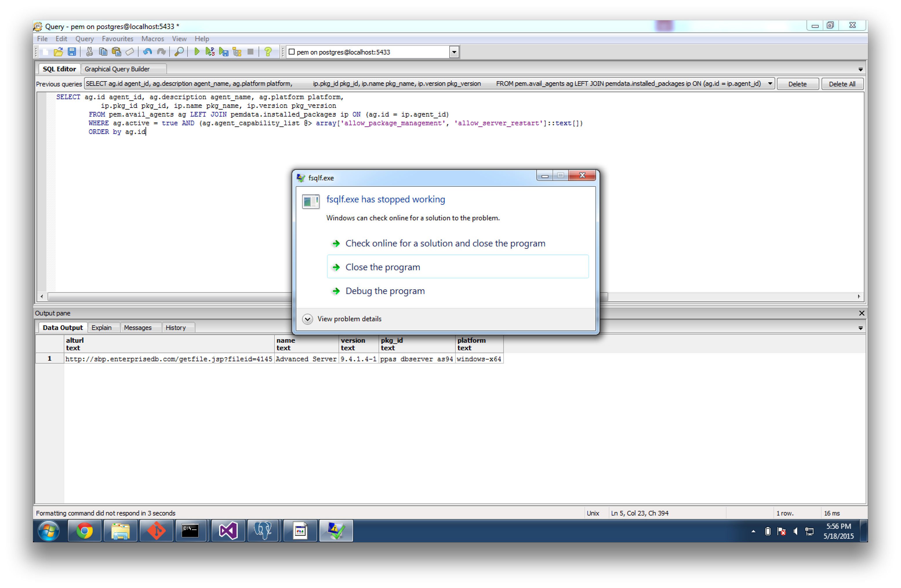Click the Find magnifying glass icon

tap(179, 52)
